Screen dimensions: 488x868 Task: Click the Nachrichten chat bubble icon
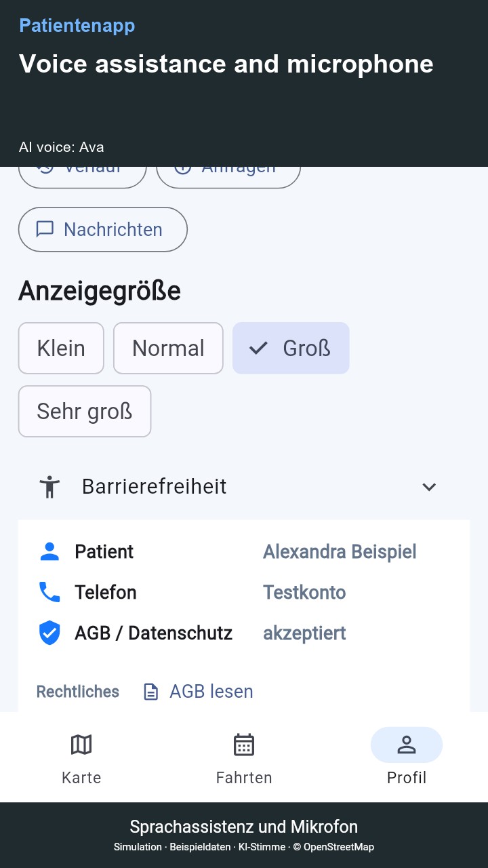[x=45, y=229]
